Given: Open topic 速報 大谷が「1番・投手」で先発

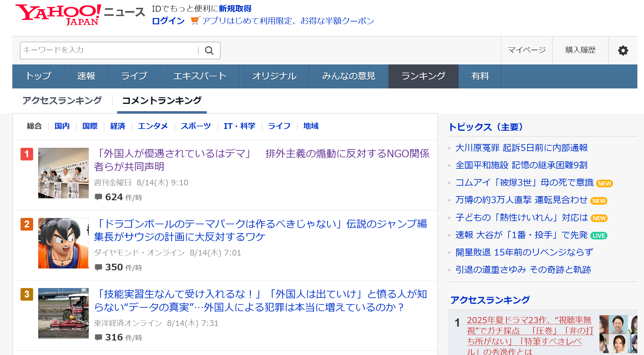Looking at the screenshot, I should [x=522, y=235].
